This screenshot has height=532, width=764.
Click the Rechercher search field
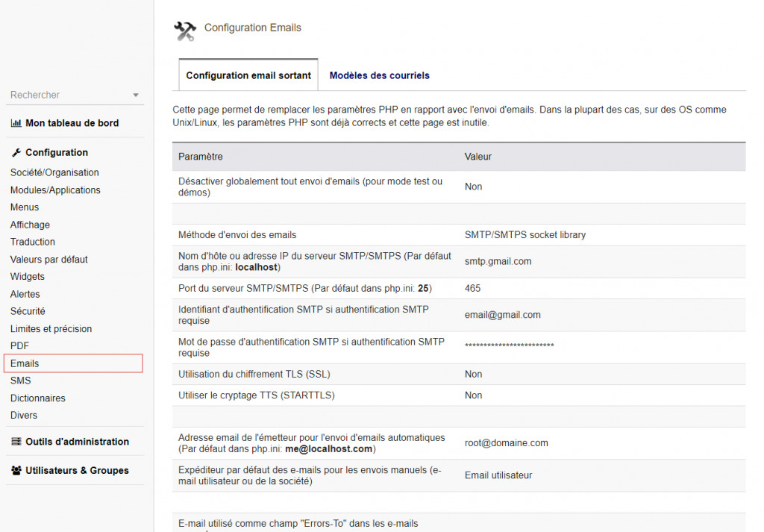click(67, 96)
